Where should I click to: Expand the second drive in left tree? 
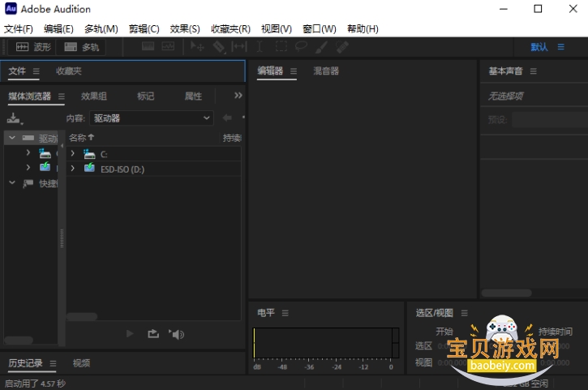(28, 167)
